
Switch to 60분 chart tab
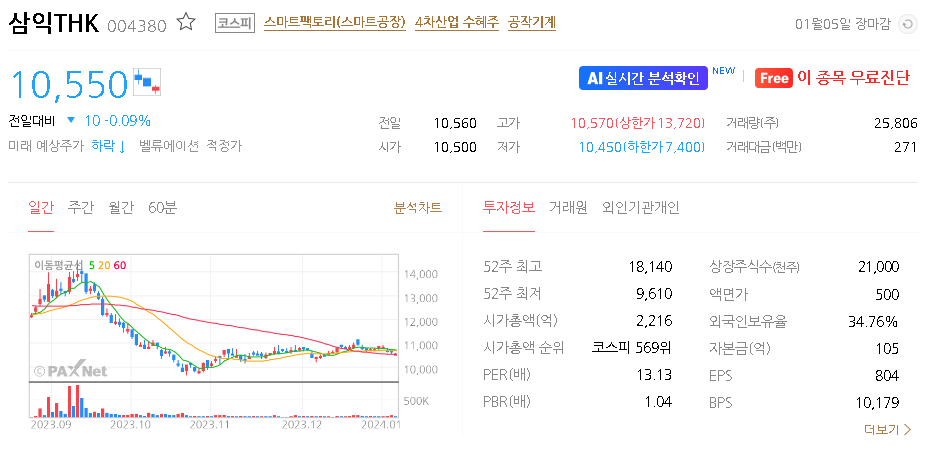tap(162, 207)
